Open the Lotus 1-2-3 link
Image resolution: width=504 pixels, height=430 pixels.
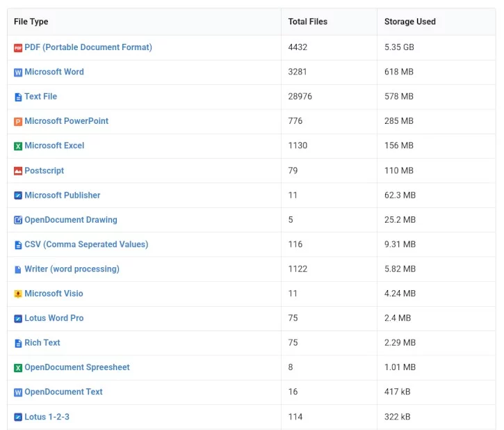point(47,417)
